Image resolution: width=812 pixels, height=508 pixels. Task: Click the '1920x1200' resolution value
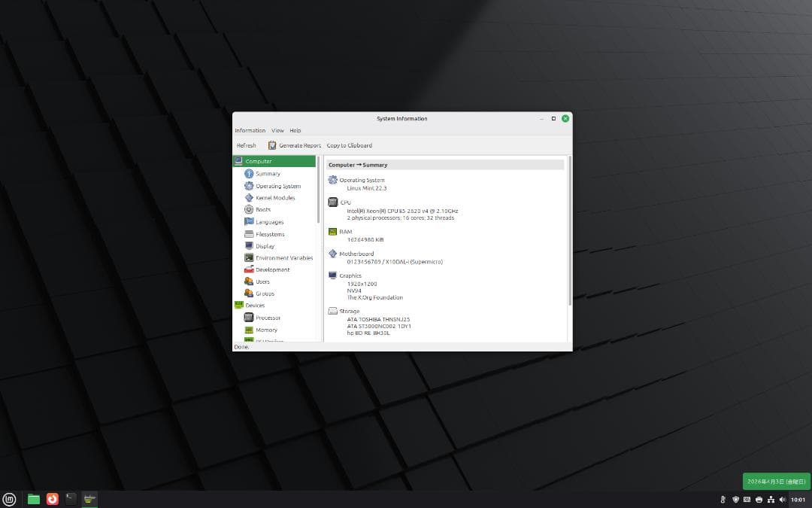[362, 284]
